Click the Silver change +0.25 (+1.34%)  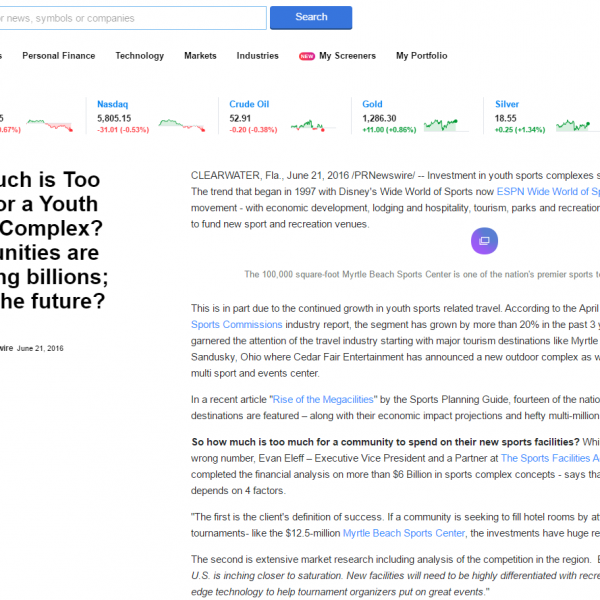(520, 130)
